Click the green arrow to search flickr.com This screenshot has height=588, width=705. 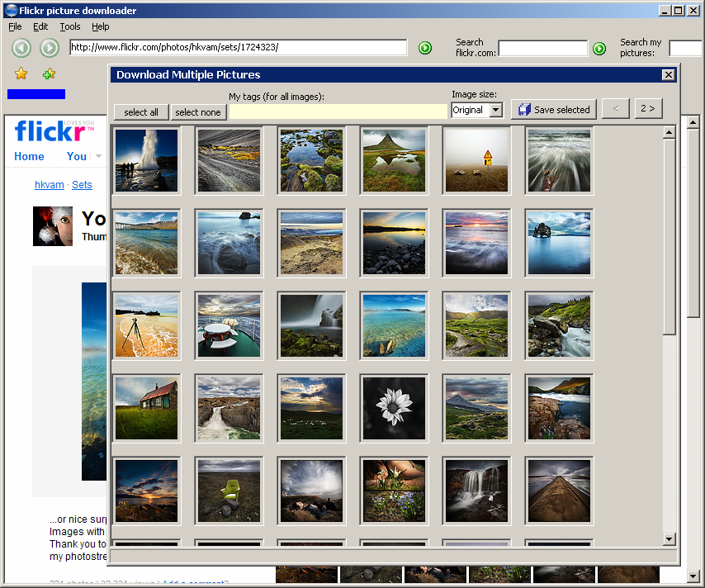599,48
